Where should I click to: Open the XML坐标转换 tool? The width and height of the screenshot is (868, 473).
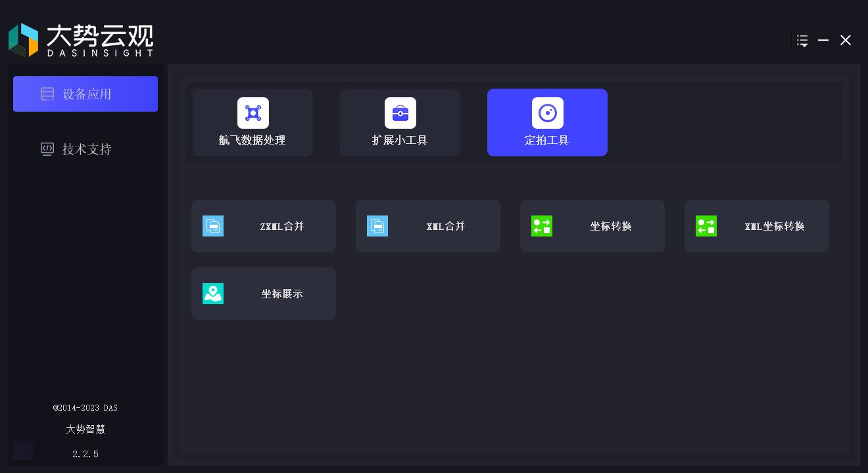tap(757, 226)
